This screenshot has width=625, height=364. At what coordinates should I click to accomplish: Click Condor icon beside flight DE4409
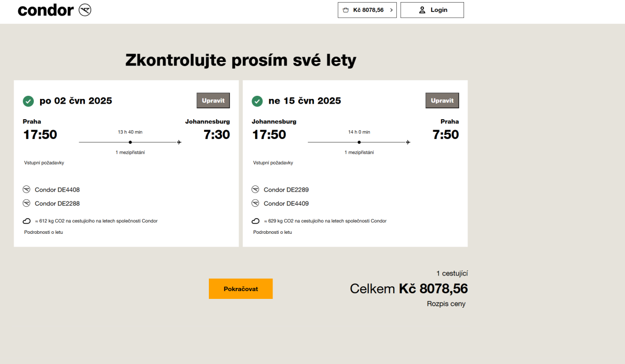click(x=255, y=203)
